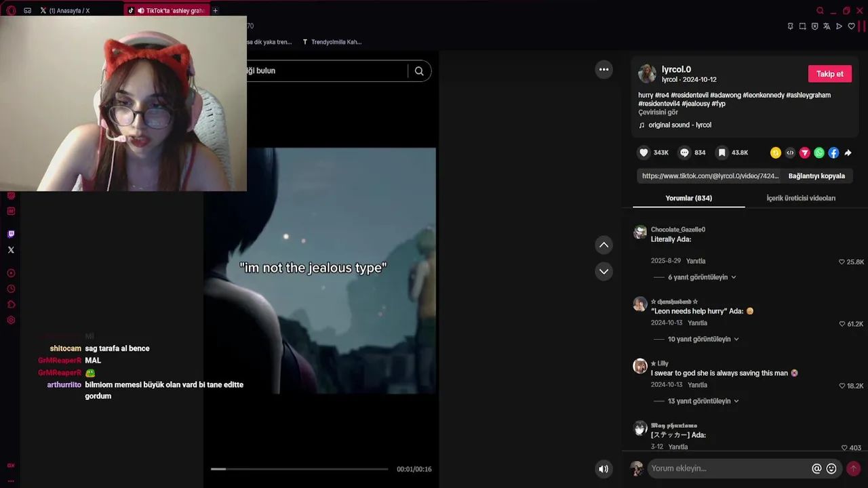Select the İçerik üreticisi videoları tab

tap(801, 198)
